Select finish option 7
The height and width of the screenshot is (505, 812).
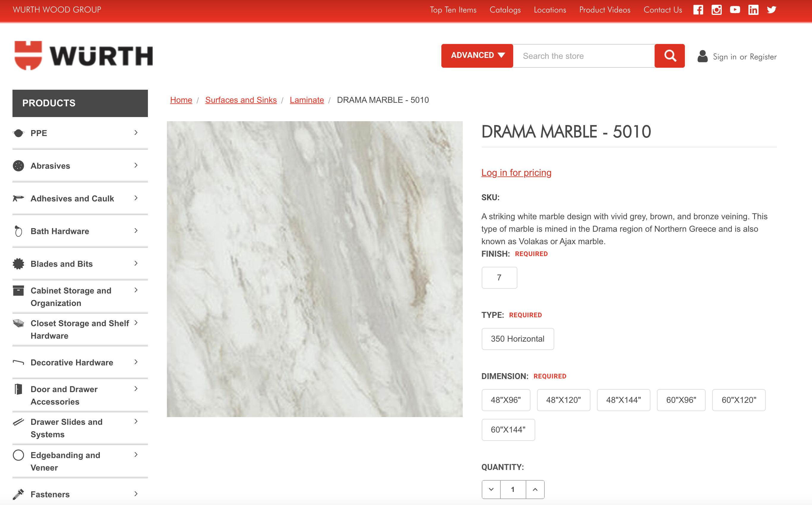499,277
